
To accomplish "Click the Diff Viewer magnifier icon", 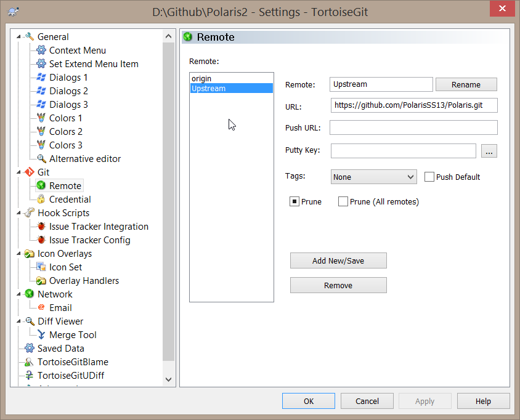I will (x=30, y=321).
